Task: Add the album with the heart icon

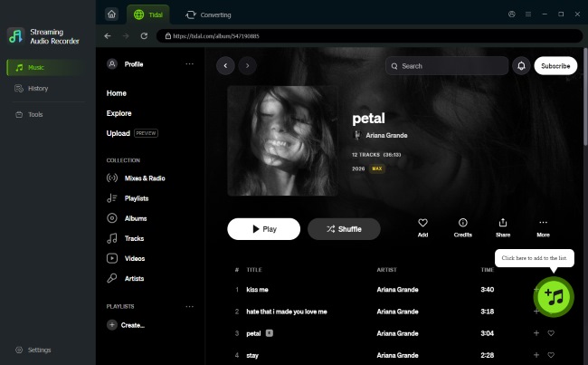Action: 422,227
